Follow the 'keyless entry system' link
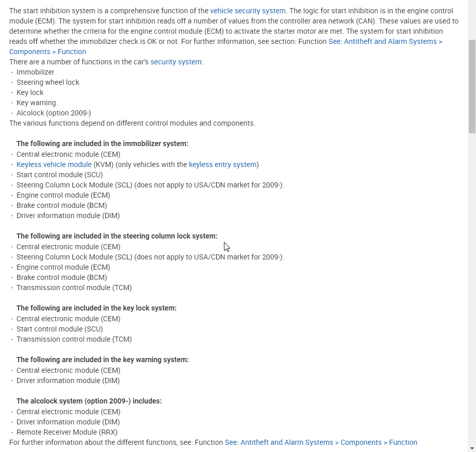476x452 pixels. pos(222,164)
